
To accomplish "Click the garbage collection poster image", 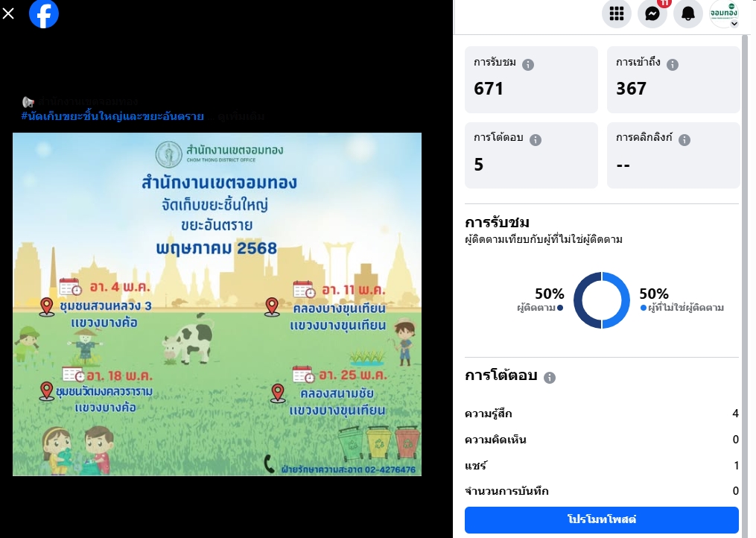I will [217, 304].
